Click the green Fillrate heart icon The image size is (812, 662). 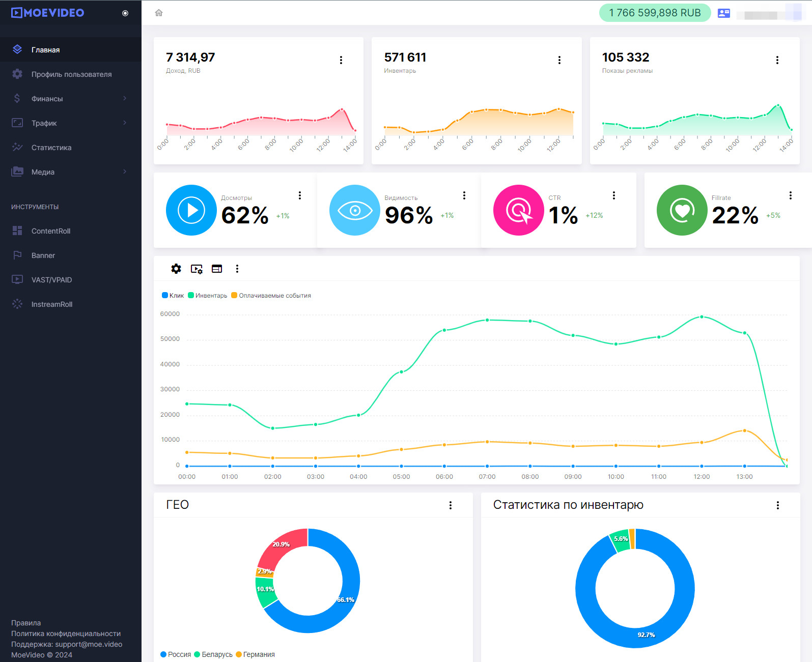(x=682, y=210)
